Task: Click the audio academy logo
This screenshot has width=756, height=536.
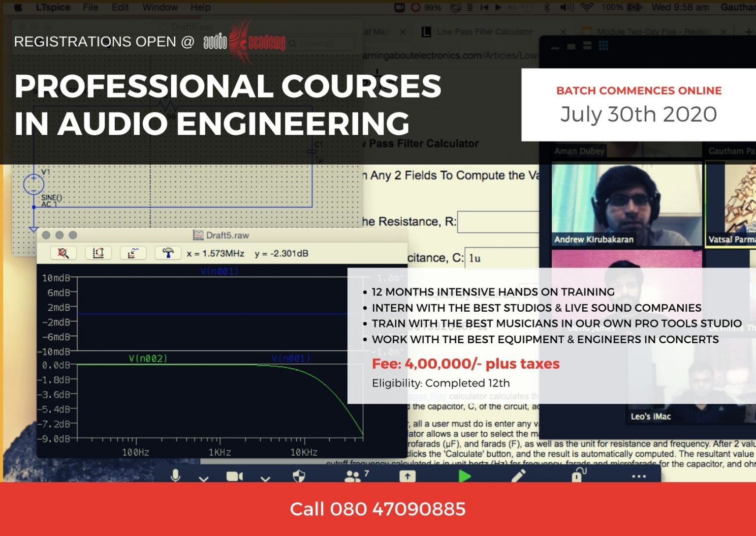Action: tap(245, 42)
